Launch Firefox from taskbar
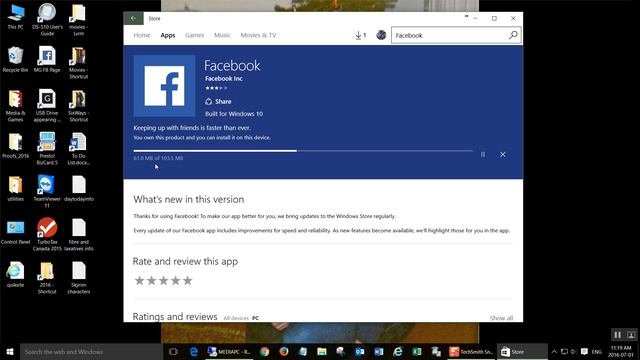 [284, 351]
